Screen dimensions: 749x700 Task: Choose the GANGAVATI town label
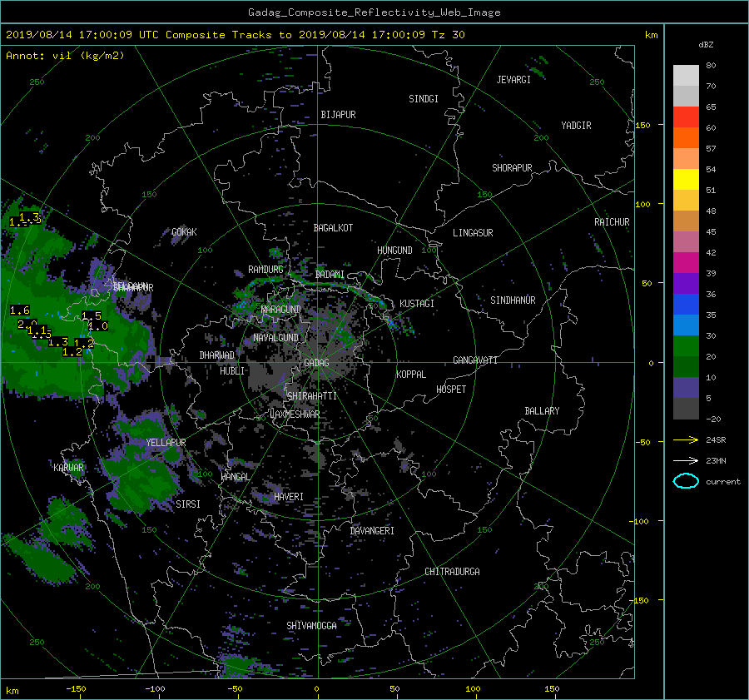coord(475,360)
